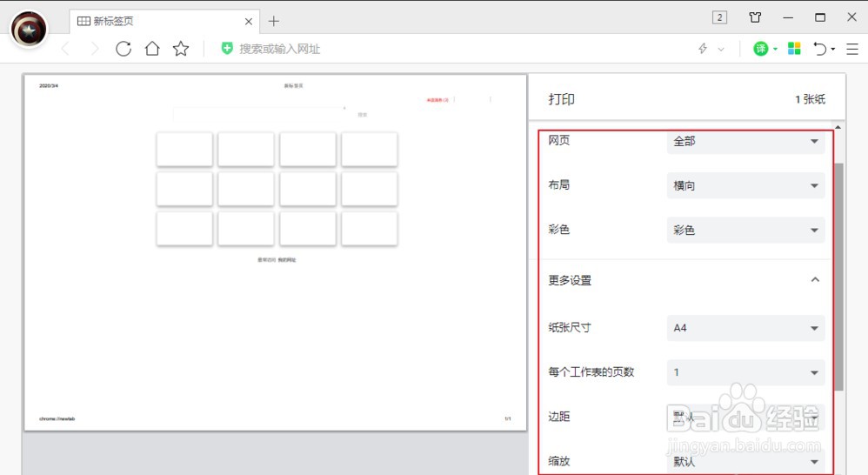This screenshot has height=475, width=868.
Task: Click the 边距 label
Action: pos(558,417)
